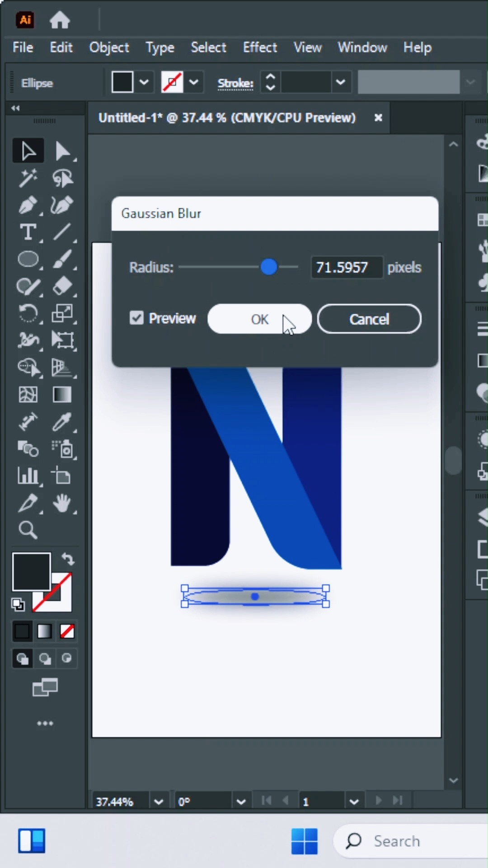The width and height of the screenshot is (488, 868).
Task: Select the Scale tool
Action: click(62, 314)
